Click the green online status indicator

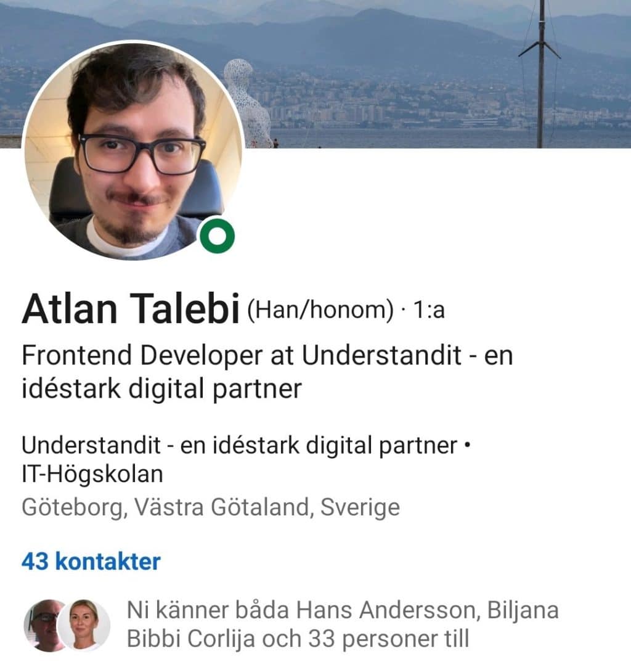pyautogui.click(x=217, y=236)
